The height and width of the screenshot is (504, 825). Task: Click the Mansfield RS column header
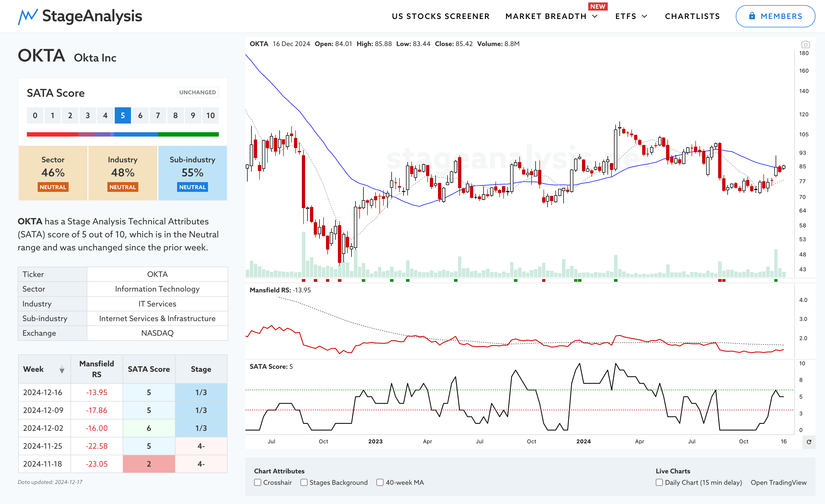(97, 369)
